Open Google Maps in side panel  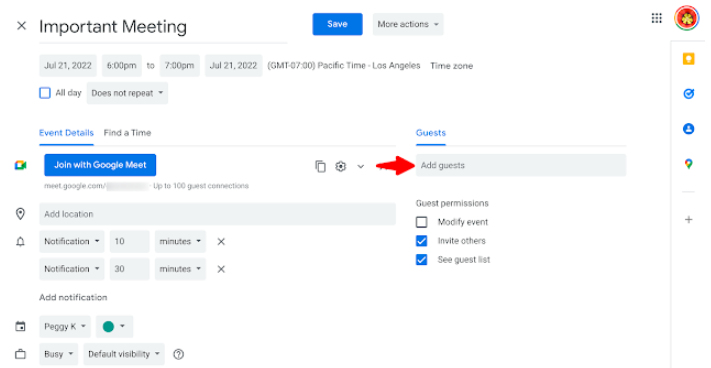[688, 164]
